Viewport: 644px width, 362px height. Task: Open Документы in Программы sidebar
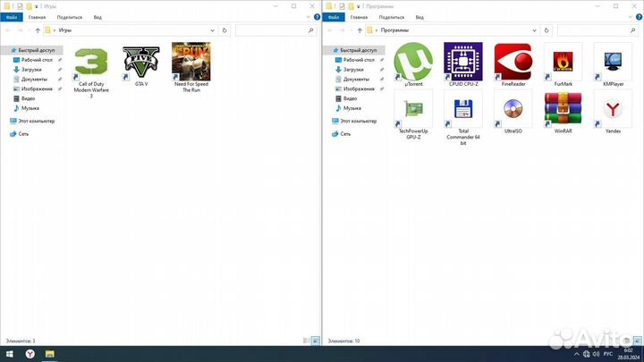tap(356, 80)
